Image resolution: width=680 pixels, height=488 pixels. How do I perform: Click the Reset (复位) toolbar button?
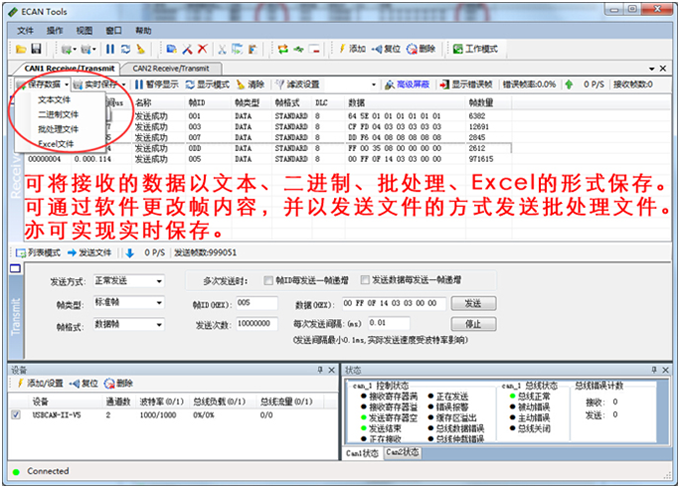(386, 48)
